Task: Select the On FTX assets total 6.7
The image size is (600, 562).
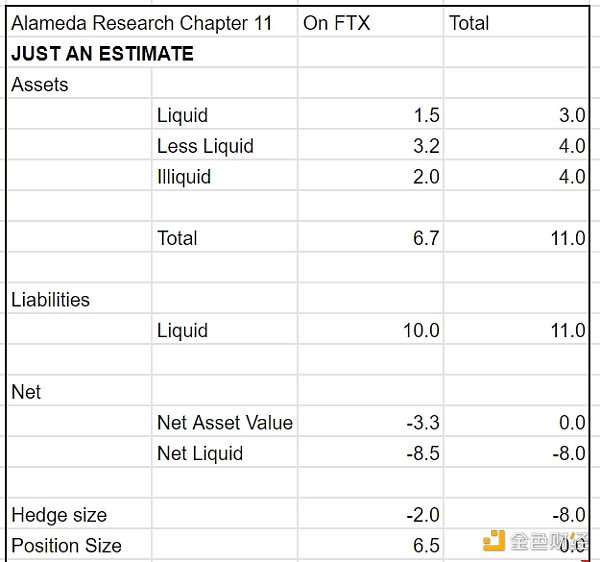Action: [426, 238]
